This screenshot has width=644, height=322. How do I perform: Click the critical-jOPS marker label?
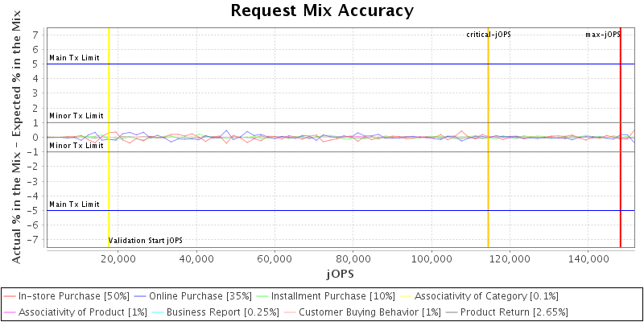click(487, 35)
